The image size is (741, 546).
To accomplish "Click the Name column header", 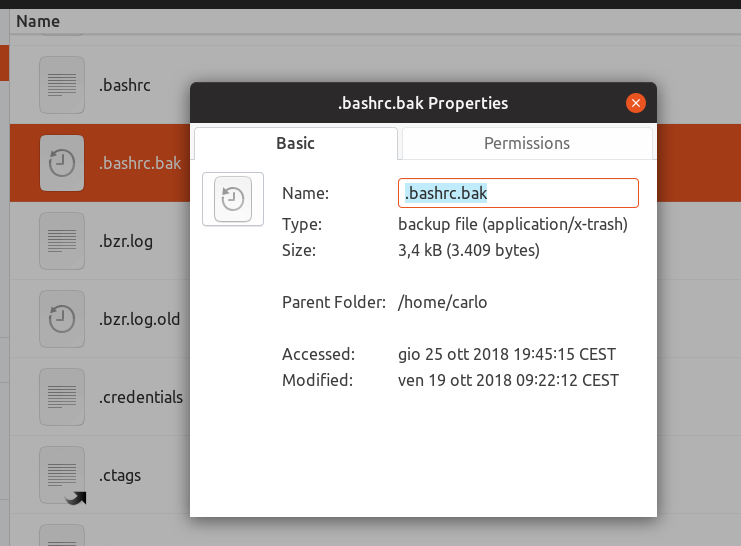I will pyautogui.click(x=38, y=21).
